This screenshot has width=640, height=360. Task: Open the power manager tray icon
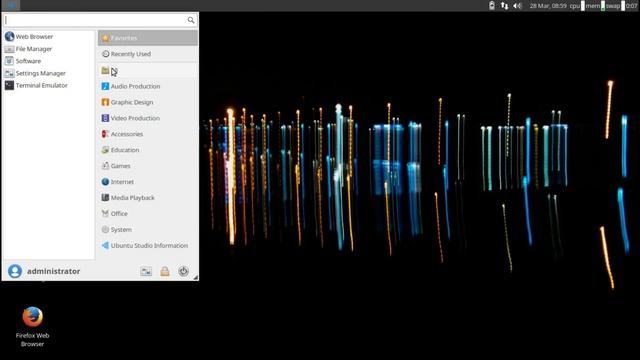[x=492, y=6]
